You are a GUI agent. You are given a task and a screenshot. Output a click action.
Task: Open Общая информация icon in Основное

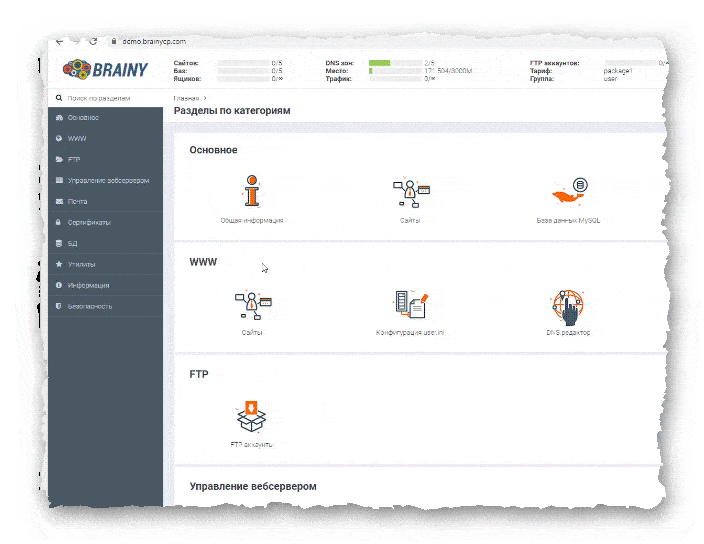252,191
